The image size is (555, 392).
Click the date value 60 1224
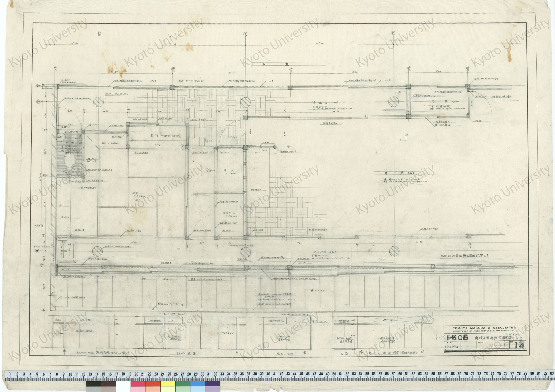tap(451, 347)
